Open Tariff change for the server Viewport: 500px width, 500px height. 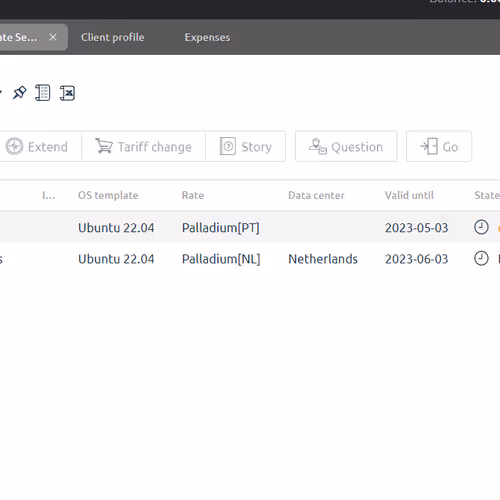[144, 146]
